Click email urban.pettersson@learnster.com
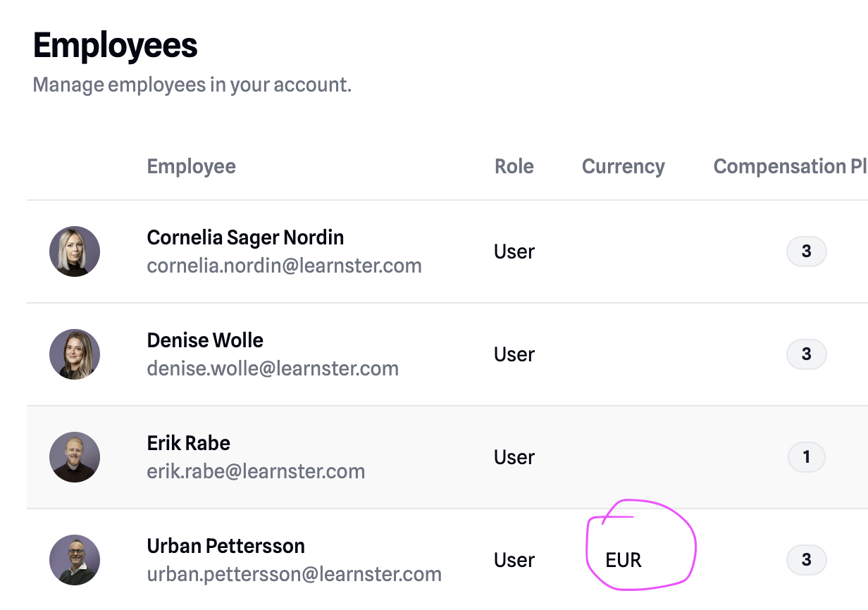 [x=294, y=575]
